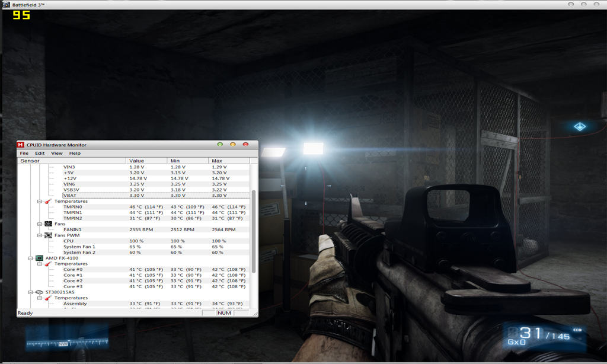This screenshot has height=364, width=607.
Task: Click thermometer icon under AMD FX-4100
Action: (48, 264)
